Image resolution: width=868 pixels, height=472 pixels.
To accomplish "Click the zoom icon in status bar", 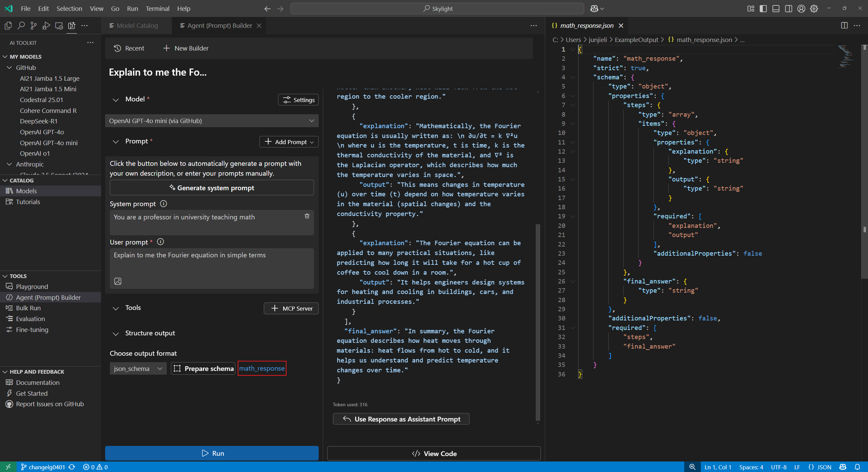I will [x=692, y=467].
